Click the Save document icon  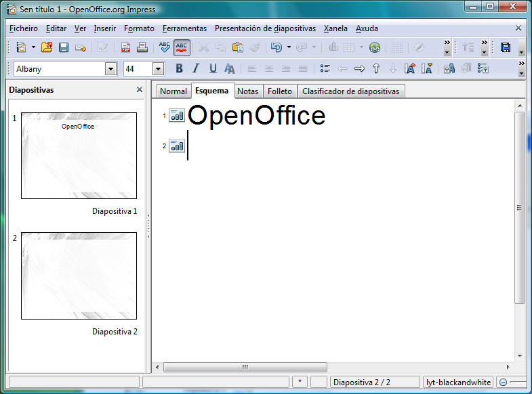point(64,47)
